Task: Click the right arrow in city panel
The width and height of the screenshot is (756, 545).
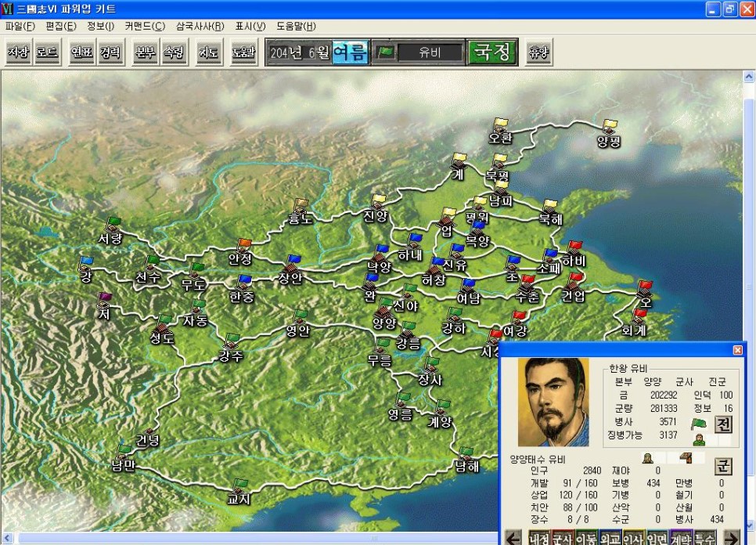Action: coord(732,538)
